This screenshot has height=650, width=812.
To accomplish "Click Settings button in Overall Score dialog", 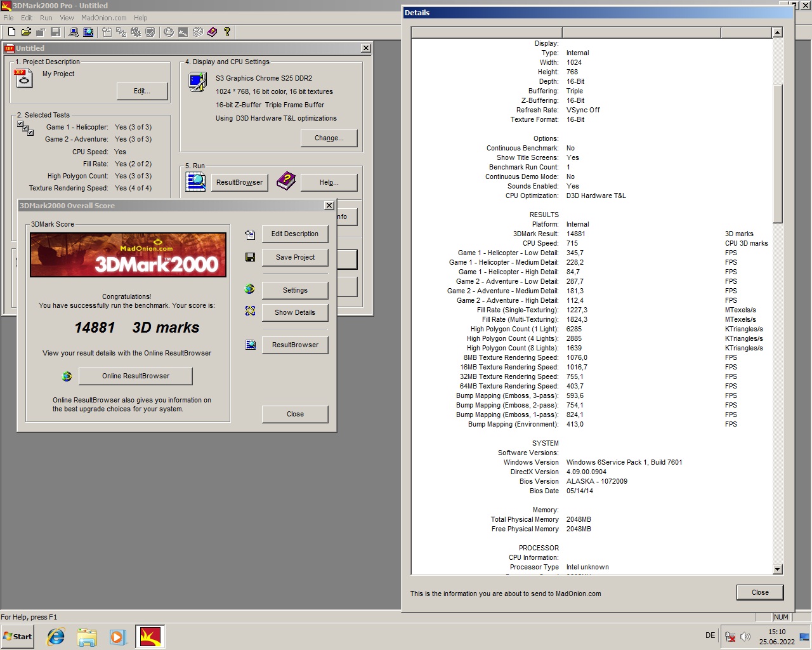I will click(x=295, y=290).
